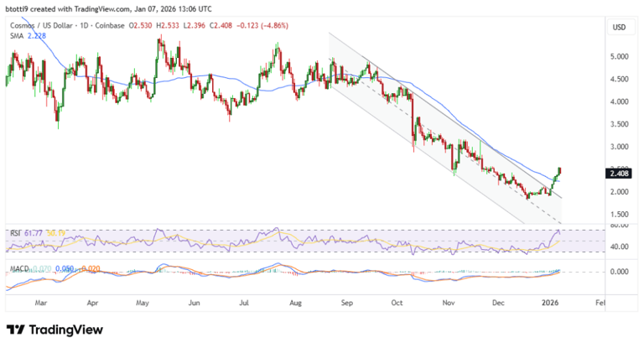
Task: Click the Mar label on time axis
Action: coord(40,303)
